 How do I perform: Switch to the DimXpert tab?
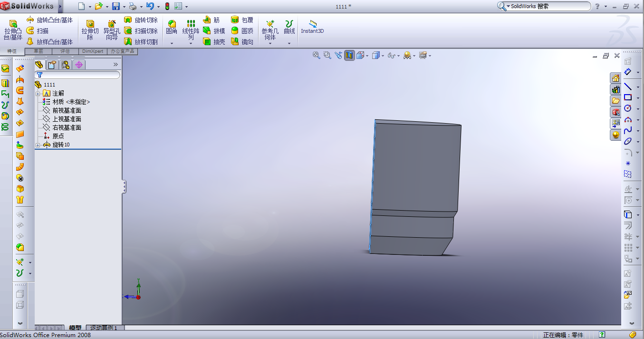pyautogui.click(x=93, y=51)
